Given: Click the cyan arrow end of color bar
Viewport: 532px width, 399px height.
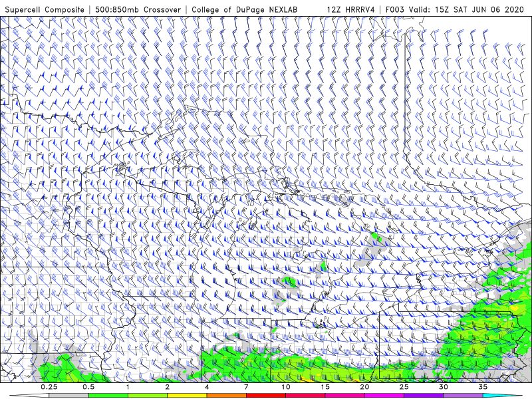Looking at the screenshot, I should coord(503,396).
